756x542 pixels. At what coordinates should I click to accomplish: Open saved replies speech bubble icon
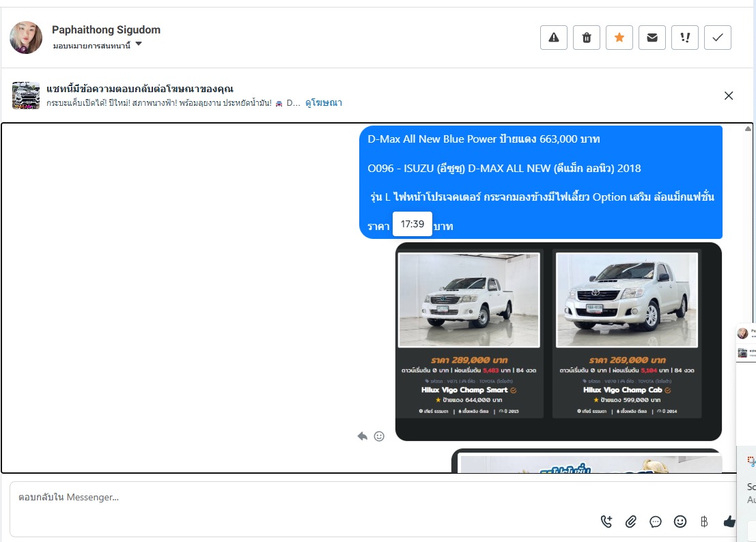pyautogui.click(x=655, y=522)
